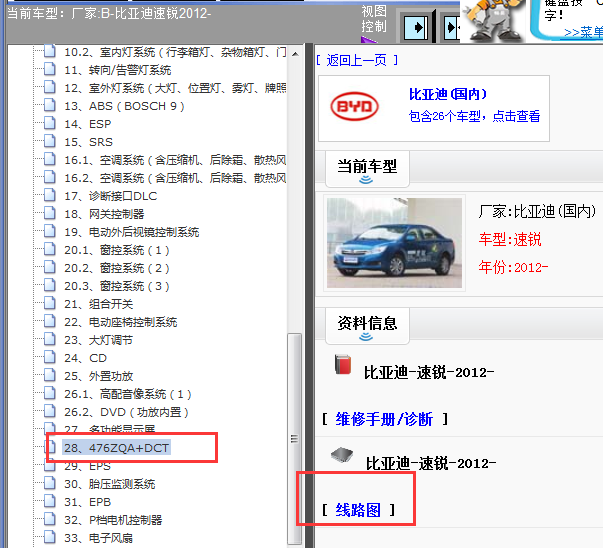Select 20.1、窗控系统 (1)
Viewport: 603px width, 548px height.
pyautogui.click(x=117, y=250)
